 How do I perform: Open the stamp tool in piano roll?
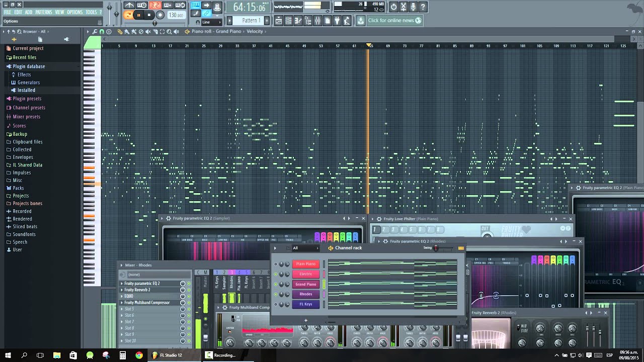coord(109,32)
